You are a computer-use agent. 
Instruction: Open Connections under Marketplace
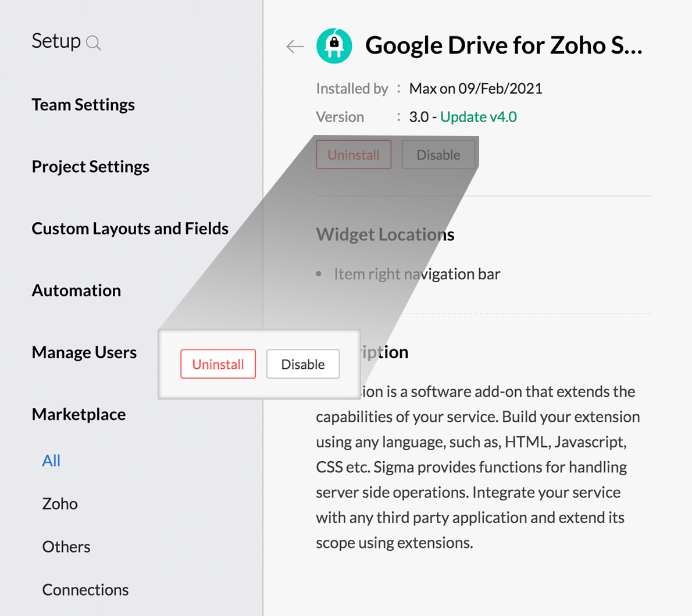[x=85, y=590]
